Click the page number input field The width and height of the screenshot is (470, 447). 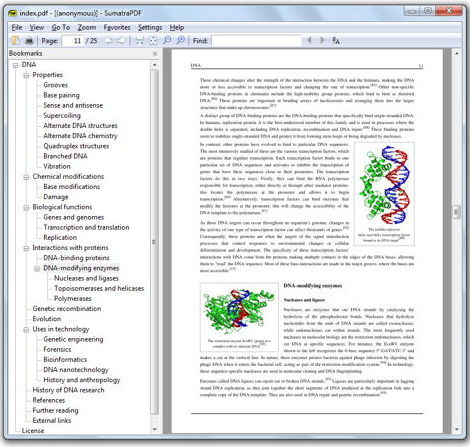pos(73,41)
